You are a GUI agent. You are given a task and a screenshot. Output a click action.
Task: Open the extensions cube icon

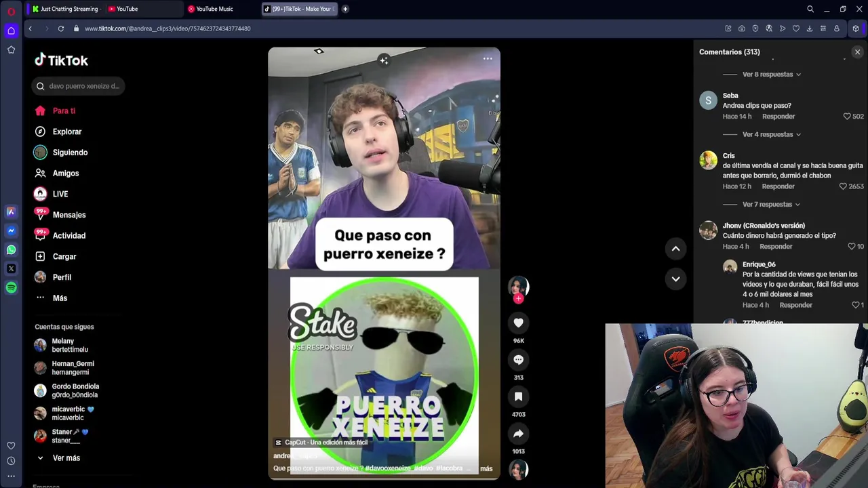coord(856,28)
